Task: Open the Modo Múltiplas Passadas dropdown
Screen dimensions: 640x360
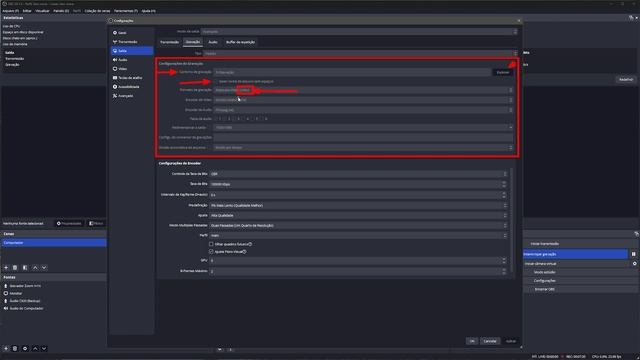Action: [358, 225]
